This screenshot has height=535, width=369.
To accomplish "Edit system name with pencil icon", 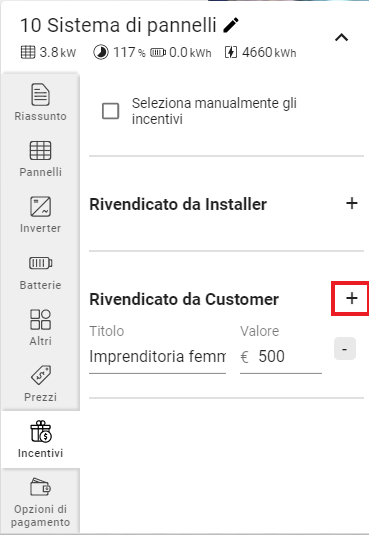I will tap(231, 26).
